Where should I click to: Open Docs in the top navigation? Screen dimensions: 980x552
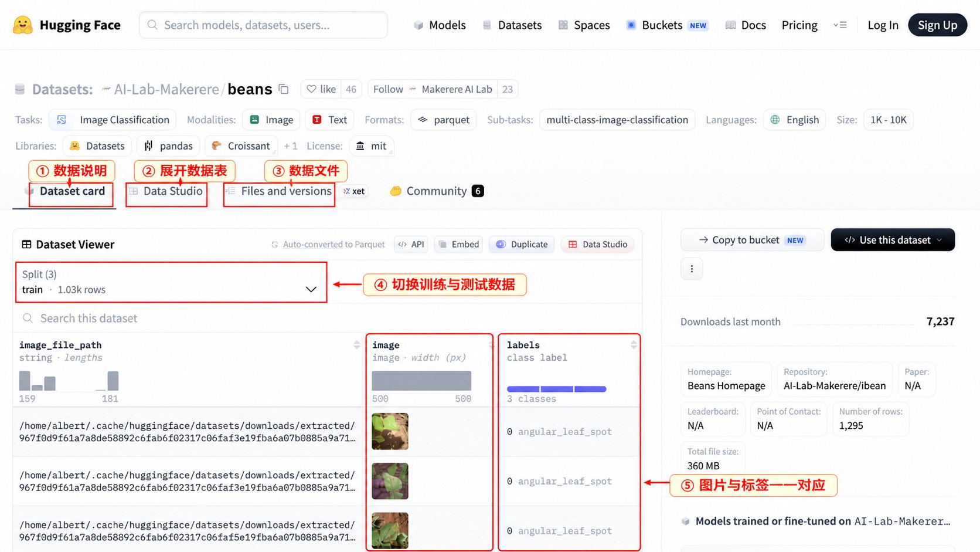(746, 25)
